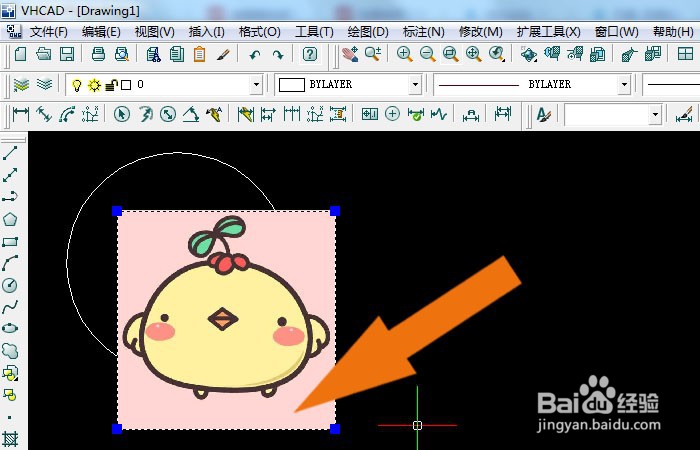Select the Rectangle draw tool
Viewport: 700px width, 450px height.
(x=10, y=242)
